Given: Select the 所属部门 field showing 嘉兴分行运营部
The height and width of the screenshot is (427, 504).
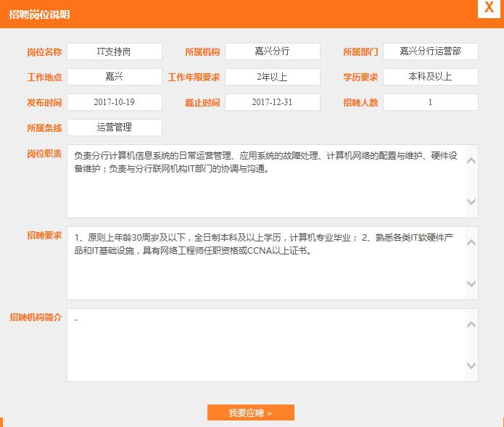Looking at the screenshot, I should click(430, 51).
